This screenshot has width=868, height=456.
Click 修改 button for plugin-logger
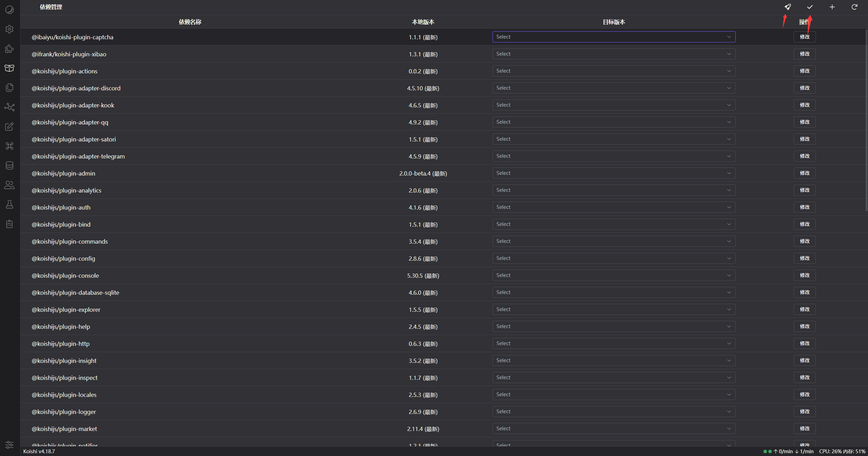804,412
